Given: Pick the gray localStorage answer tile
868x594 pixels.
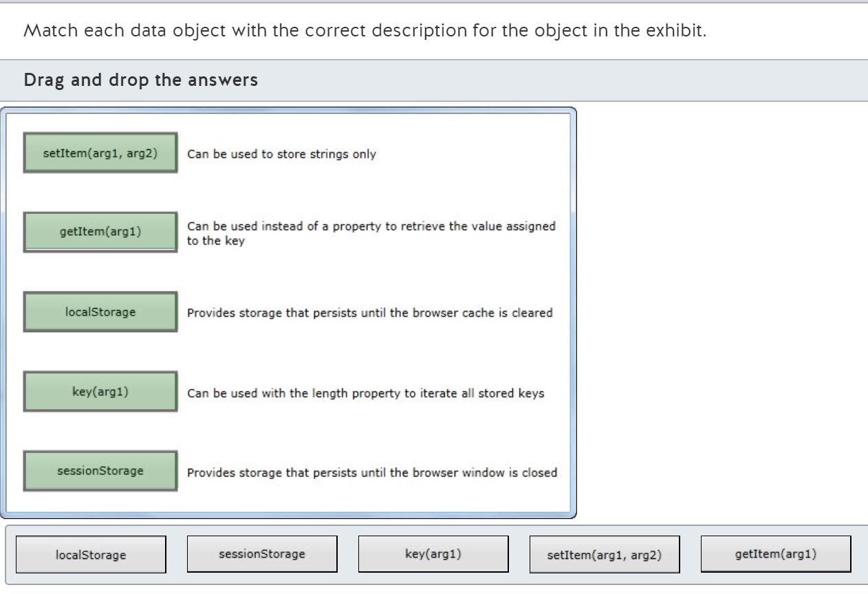Looking at the screenshot, I should pyautogui.click(x=91, y=555).
